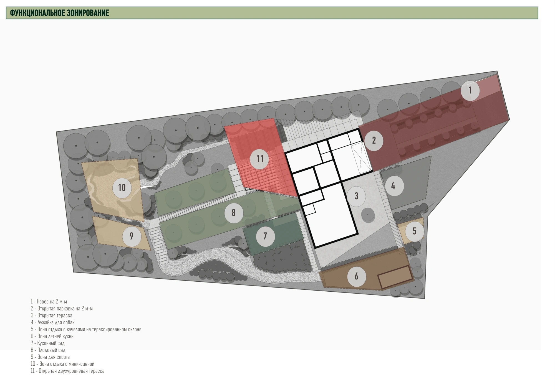The height and width of the screenshot is (392, 555).
Task: Click the small brown rectangle outlined in zone 6
Action: (x=396, y=277)
